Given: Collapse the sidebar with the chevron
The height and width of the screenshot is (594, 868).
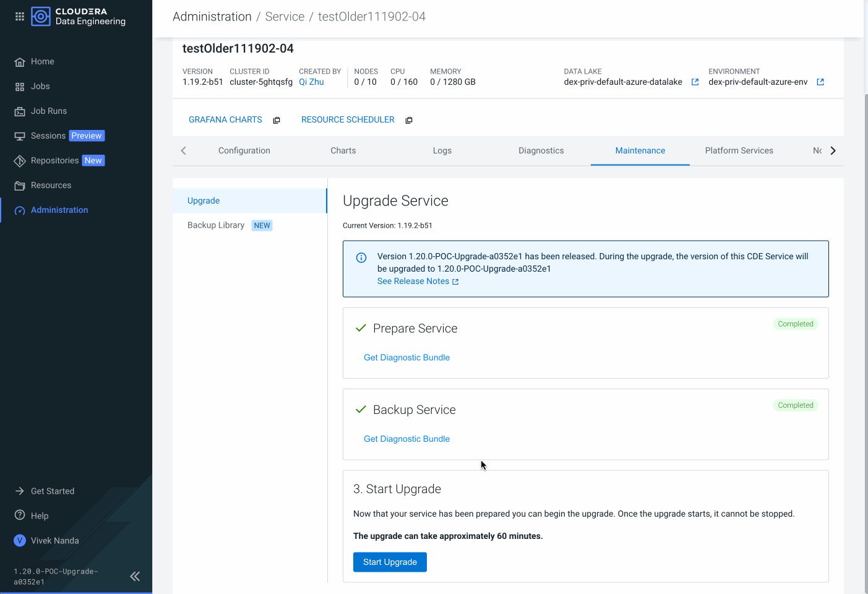Looking at the screenshot, I should pyautogui.click(x=135, y=576).
